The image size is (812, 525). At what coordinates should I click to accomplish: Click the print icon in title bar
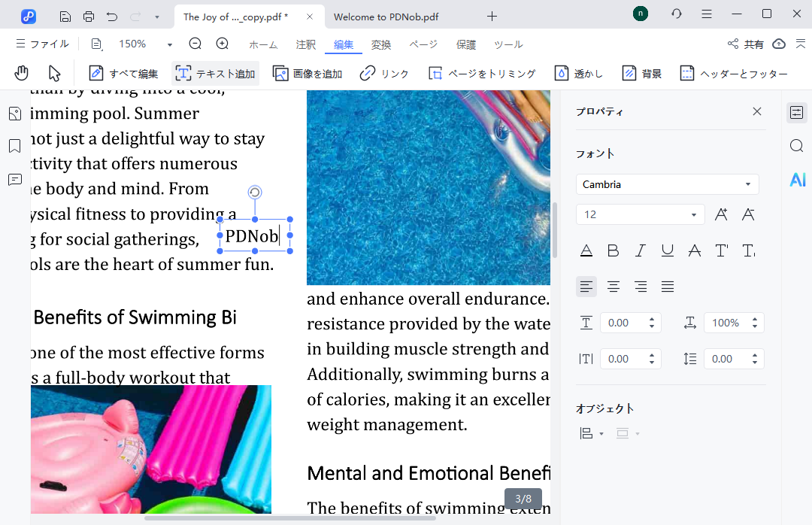point(89,16)
